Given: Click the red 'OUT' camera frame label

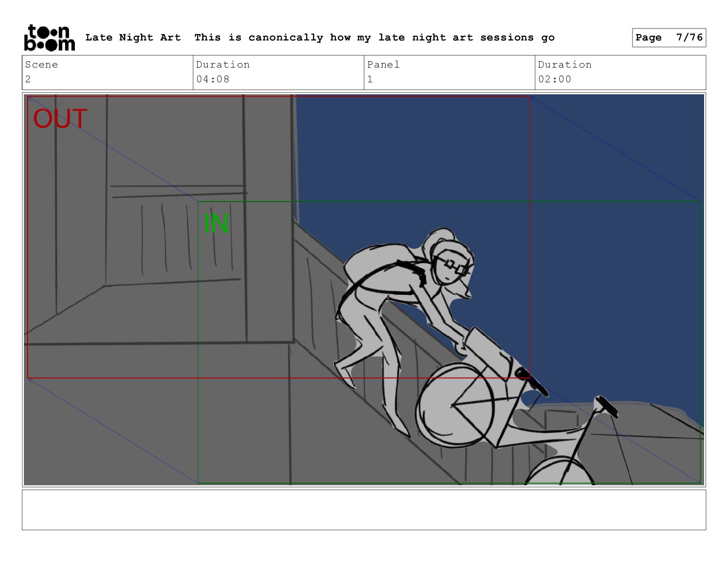Looking at the screenshot, I should pyautogui.click(x=60, y=119).
